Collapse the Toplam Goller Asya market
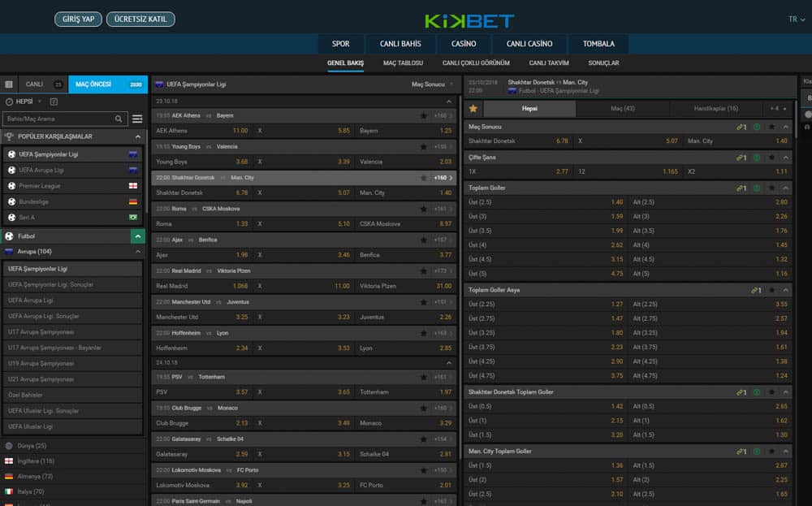Image resolution: width=812 pixels, height=506 pixels. (785, 291)
